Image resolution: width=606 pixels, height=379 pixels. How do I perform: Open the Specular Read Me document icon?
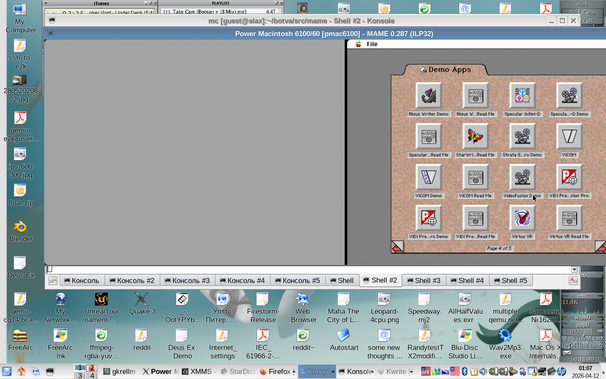[428, 136]
